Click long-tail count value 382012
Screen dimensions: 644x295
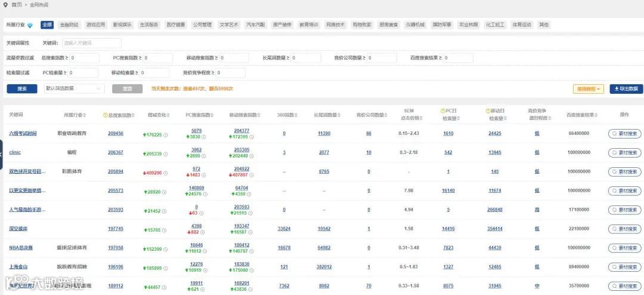coord(324,267)
